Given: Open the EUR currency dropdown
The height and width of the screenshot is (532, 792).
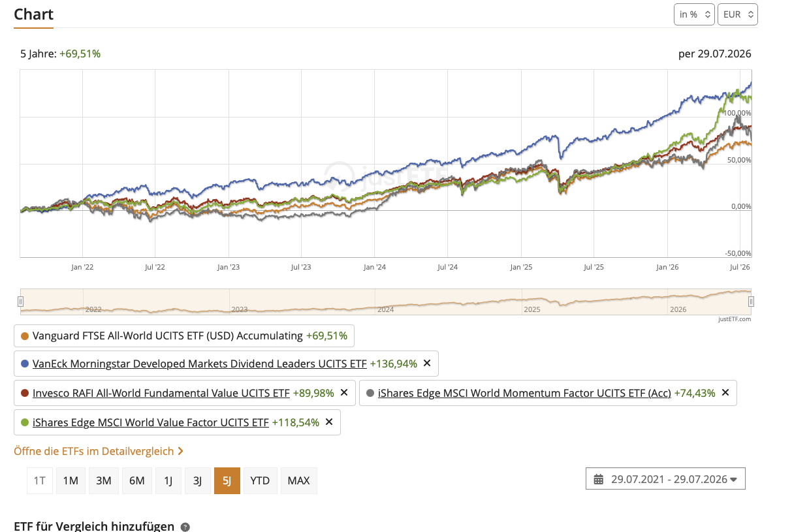Looking at the screenshot, I should point(738,14).
